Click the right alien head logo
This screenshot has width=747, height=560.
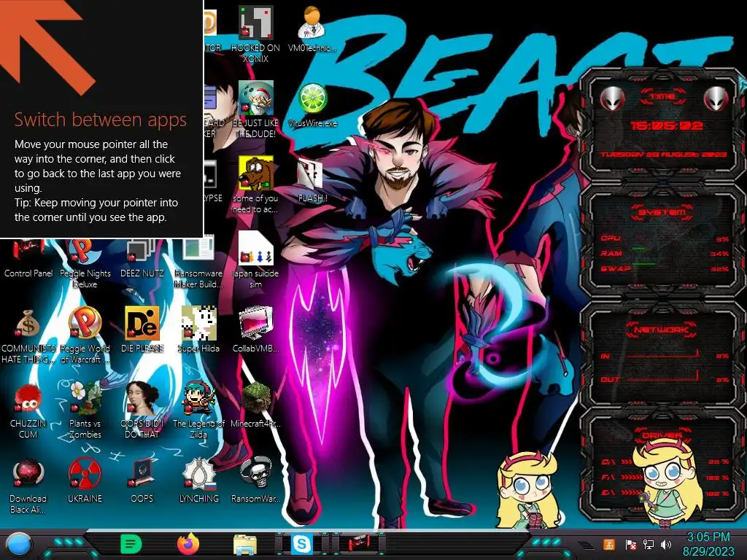tap(716, 99)
